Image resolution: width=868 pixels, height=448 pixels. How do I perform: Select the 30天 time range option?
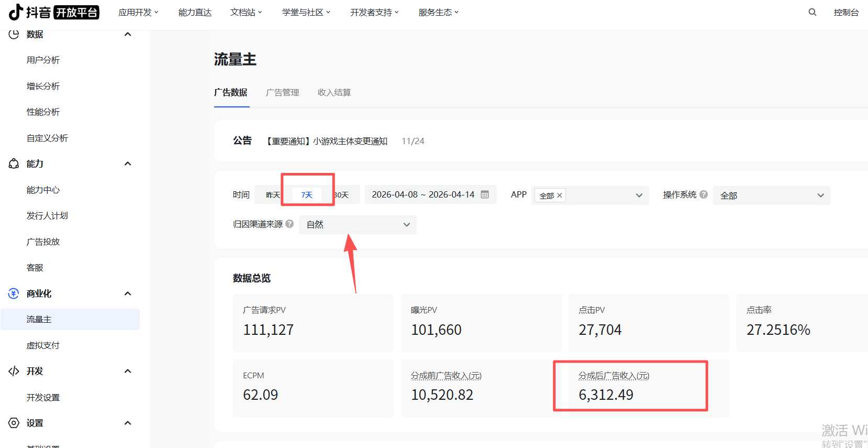pyautogui.click(x=342, y=195)
